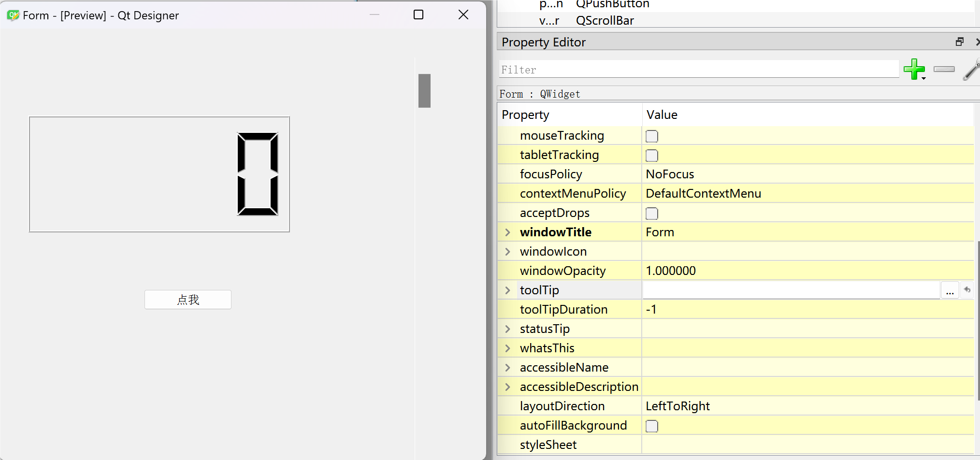Image resolution: width=980 pixels, height=460 pixels.
Task: Select the contextMenuPolicy property name
Action: pos(573,194)
